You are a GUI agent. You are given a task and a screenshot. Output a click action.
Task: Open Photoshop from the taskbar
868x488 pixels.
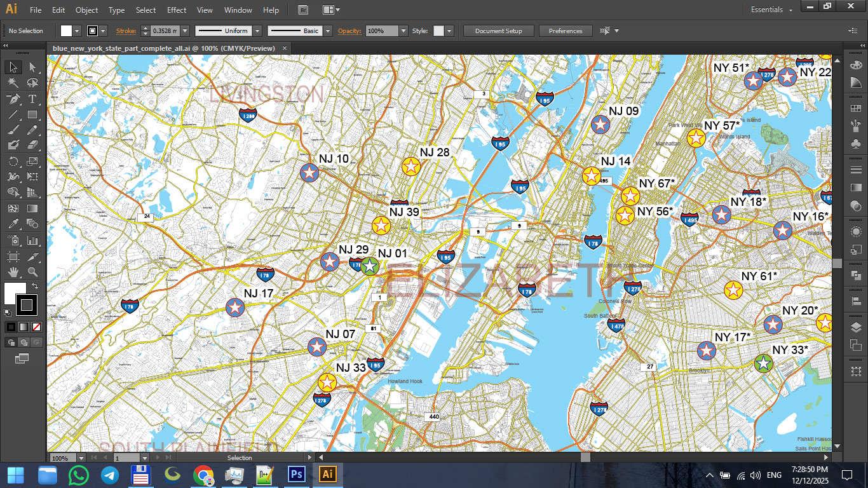[296, 474]
